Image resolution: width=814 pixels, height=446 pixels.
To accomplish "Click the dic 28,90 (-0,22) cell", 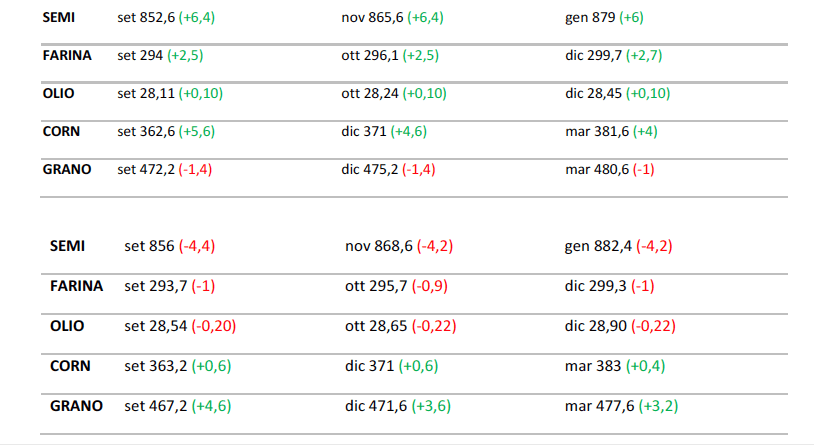I will pyautogui.click(x=620, y=326).
